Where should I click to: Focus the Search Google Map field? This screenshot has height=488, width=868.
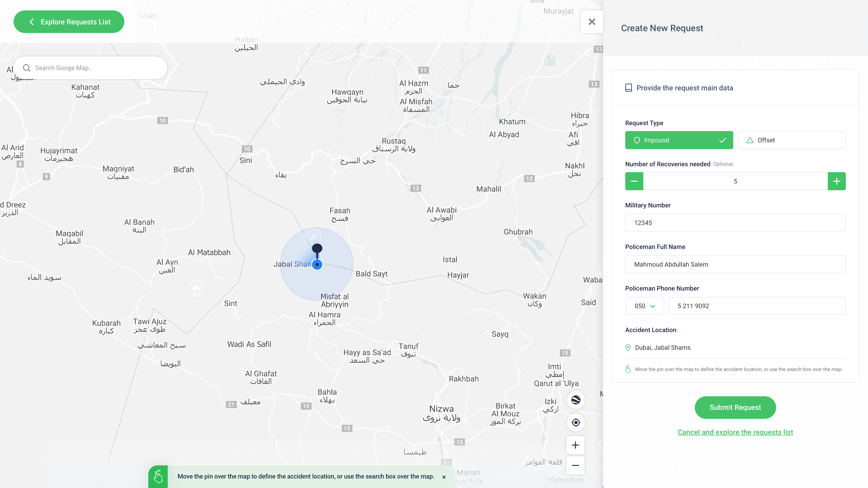(x=90, y=68)
